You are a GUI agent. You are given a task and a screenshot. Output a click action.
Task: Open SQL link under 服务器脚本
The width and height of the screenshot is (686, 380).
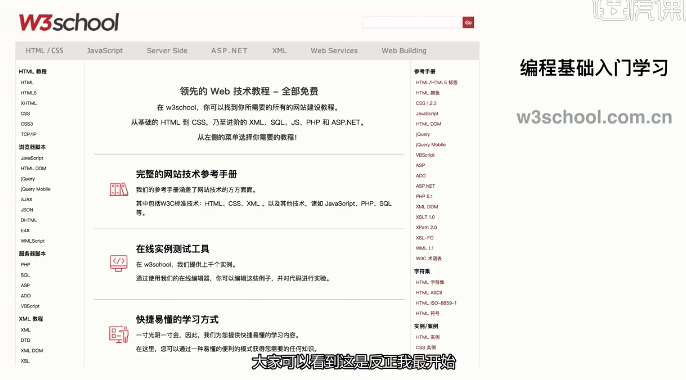click(25, 275)
